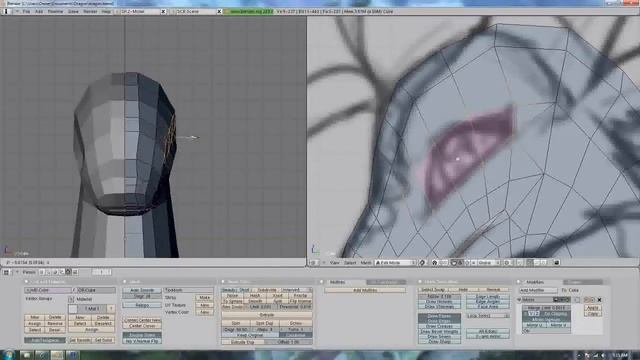The height and width of the screenshot is (360, 640).
Task: Collapse the Mirror modifier triangle
Action: 519,300
